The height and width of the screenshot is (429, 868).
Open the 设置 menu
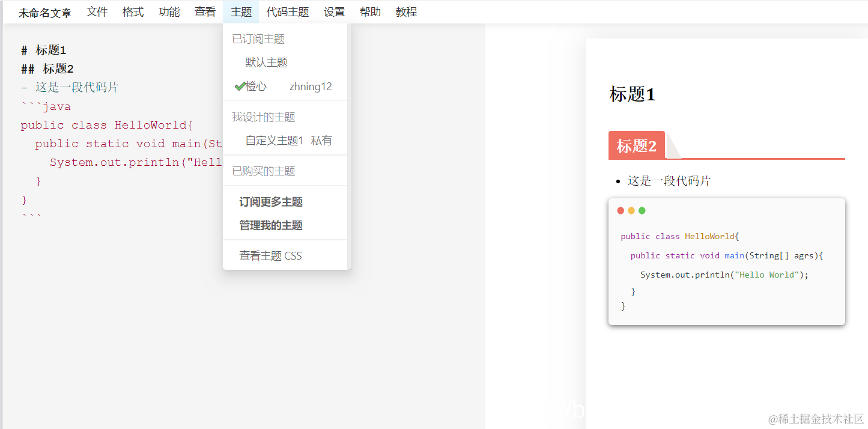pos(334,11)
